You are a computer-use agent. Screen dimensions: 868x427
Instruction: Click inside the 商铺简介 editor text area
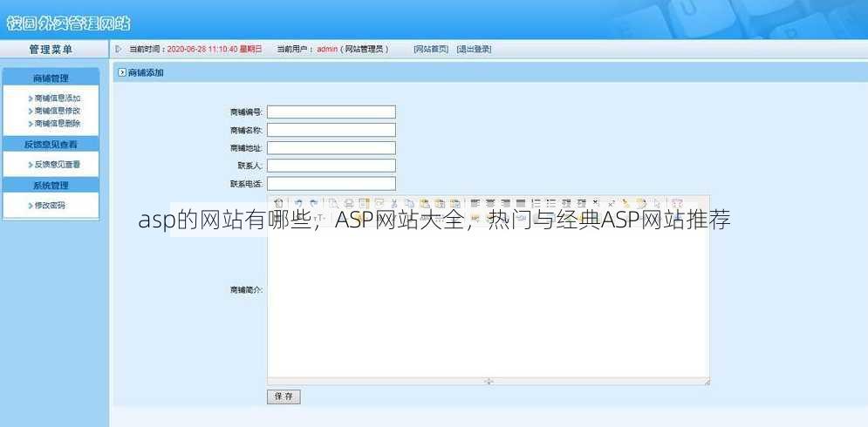(x=489, y=304)
